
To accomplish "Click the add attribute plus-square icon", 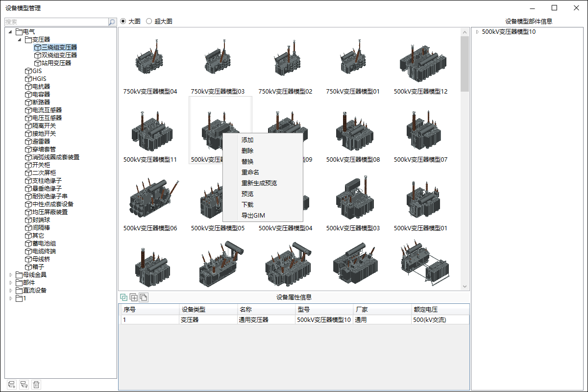I will coord(133,297).
